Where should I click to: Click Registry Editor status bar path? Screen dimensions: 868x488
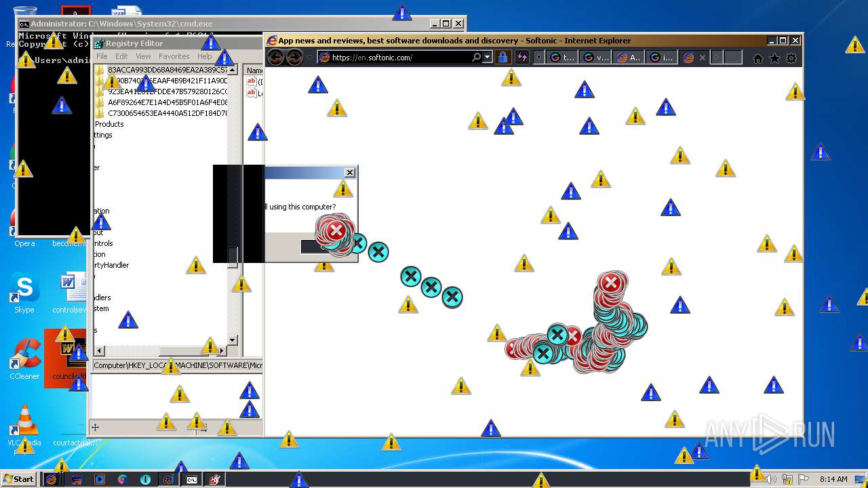178,365
